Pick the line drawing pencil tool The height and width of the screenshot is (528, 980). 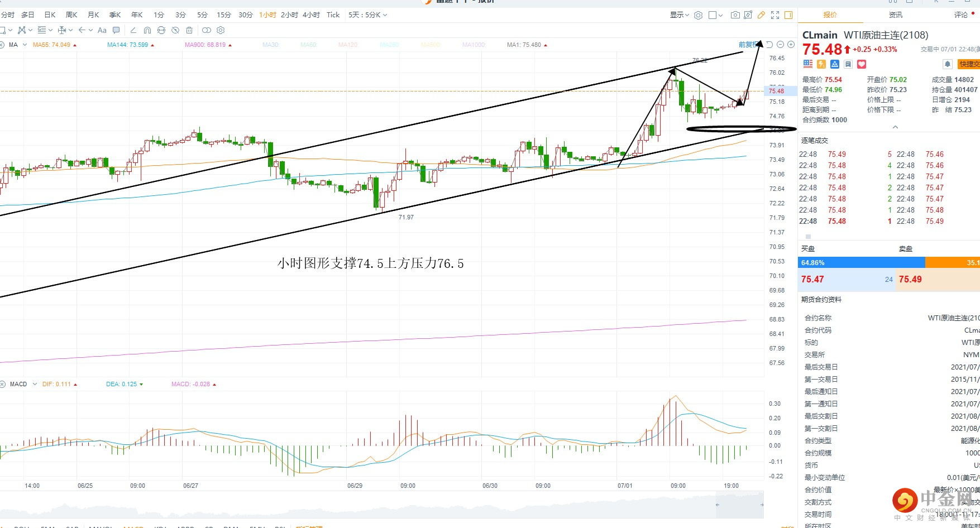tap(133, 30)
